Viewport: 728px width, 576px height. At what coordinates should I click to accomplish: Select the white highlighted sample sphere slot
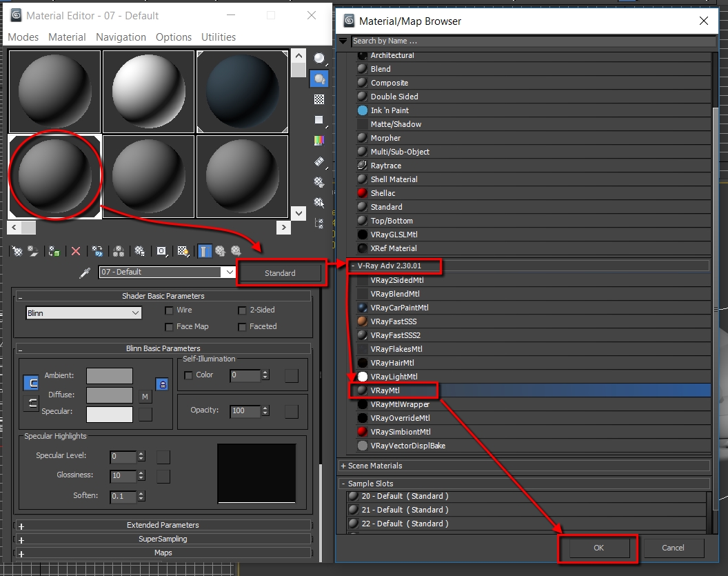point(54,177)
